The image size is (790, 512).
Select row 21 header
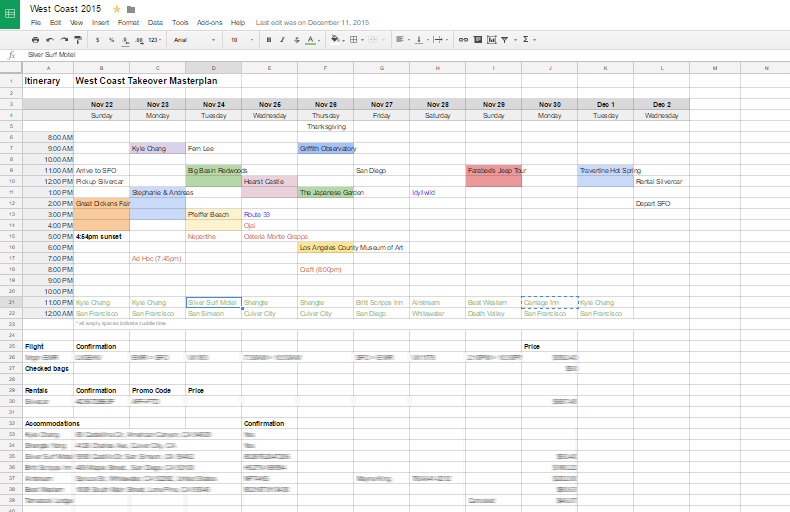click(11, 302)
